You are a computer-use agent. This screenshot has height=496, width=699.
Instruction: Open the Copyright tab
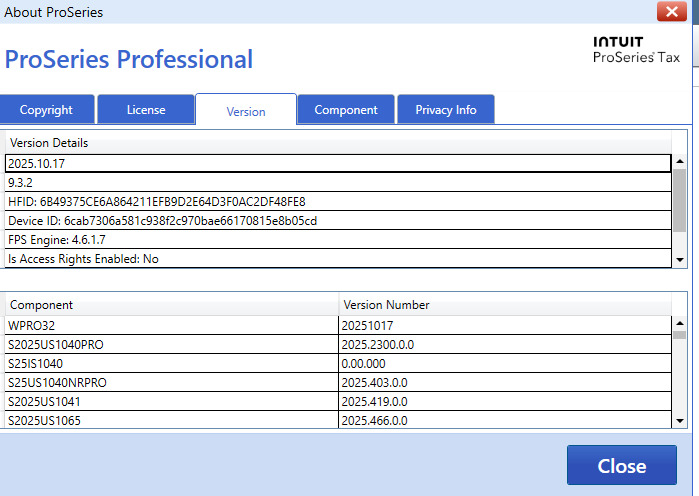tap(46, 110)
